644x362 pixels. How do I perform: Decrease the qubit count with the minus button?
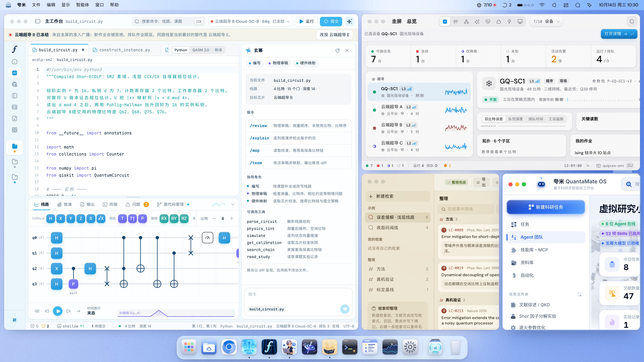tap(214, 218)
